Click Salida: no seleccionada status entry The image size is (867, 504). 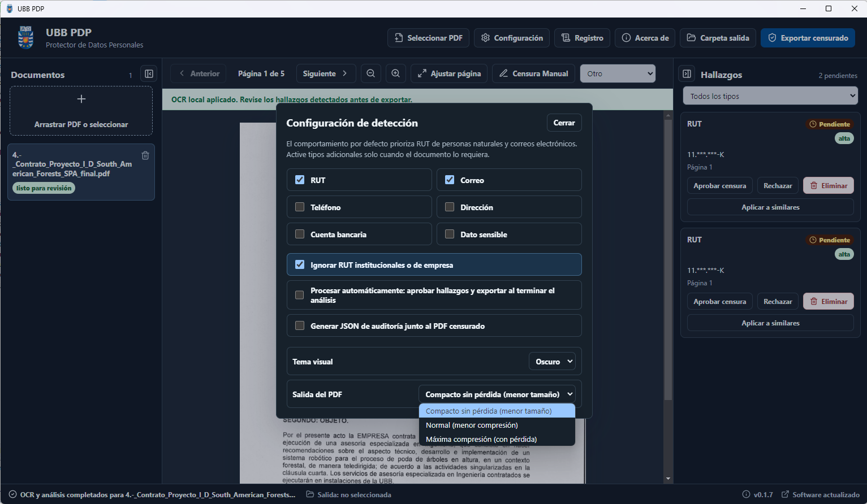click(349, 495)
